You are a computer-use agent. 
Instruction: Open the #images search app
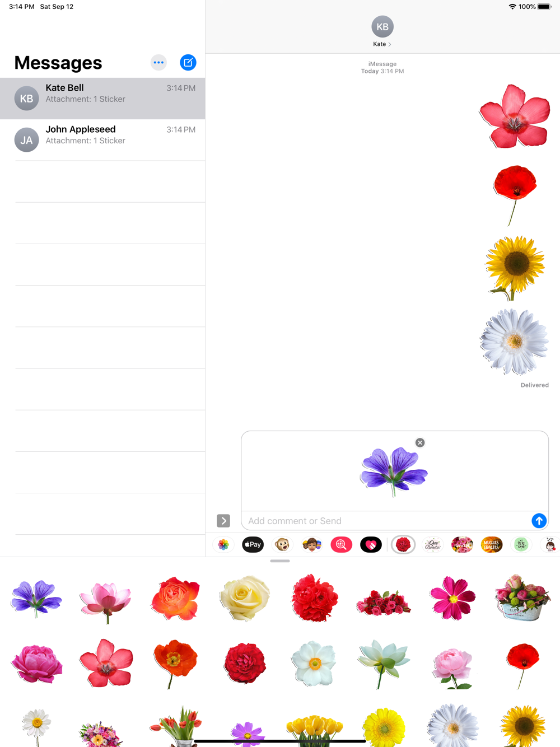point(341,544)
